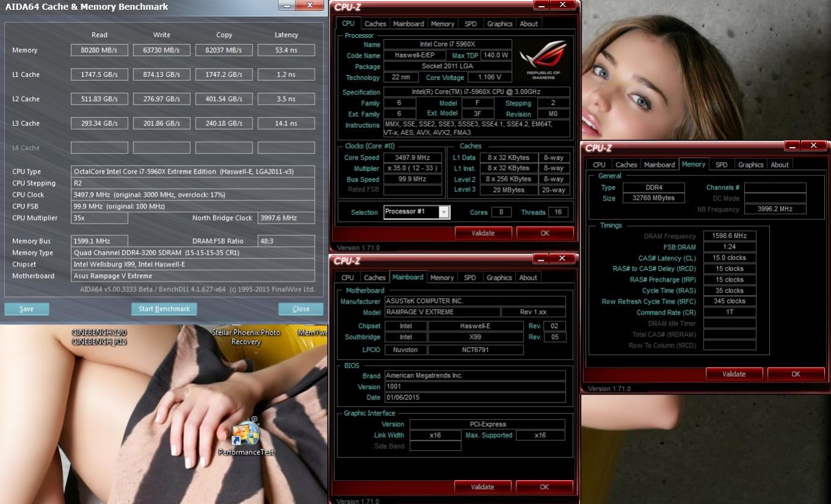This screenshot has width=831, height=504.
Task: Click the Threads value 16 in CPU-Z
Action: pyautogui.click(x=559, y=212)
